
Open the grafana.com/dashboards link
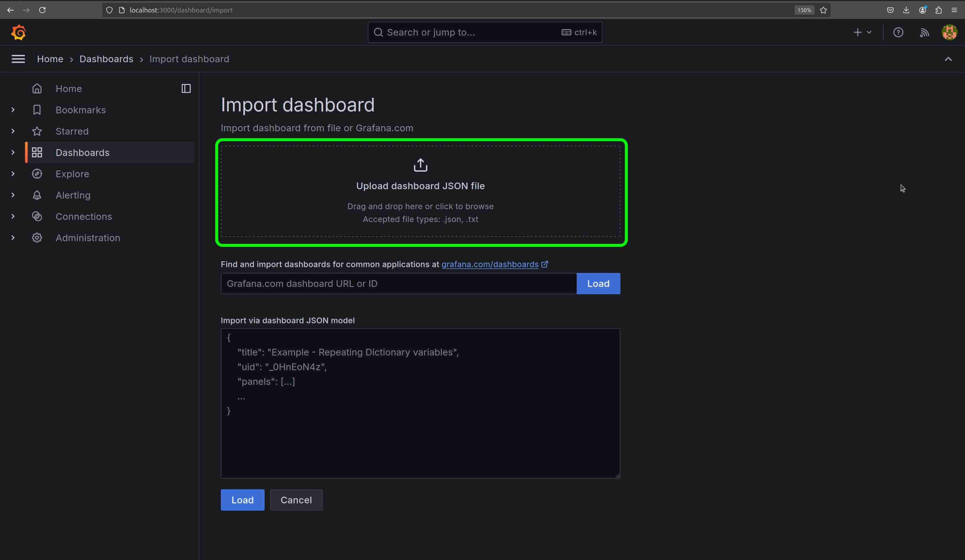[x=490, y=264]
